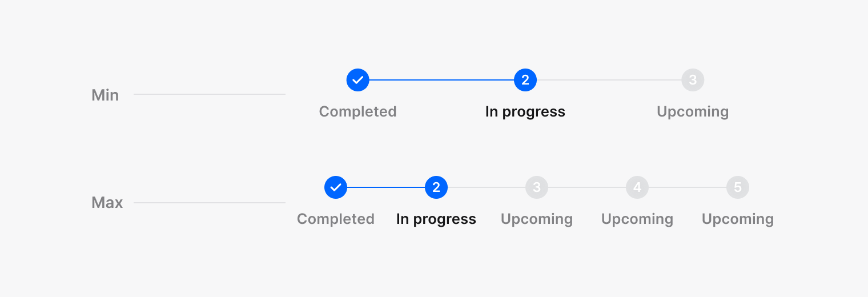Jump to step 5 circle in Max stepper
868x297 pixels.
point(738,187)
